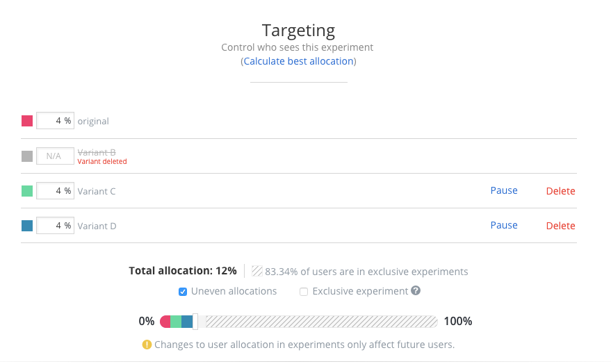Click the original allocation percent field
Viewport: 611px width, 364px height.
[55, 121]
